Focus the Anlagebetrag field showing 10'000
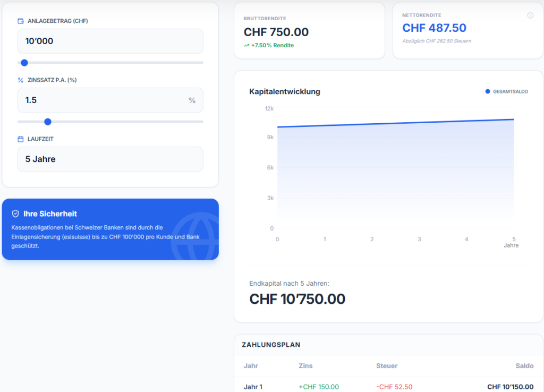 point(110,41)
